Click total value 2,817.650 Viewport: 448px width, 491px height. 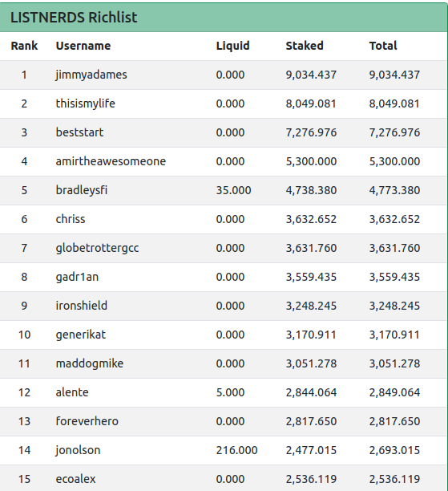click(x=394, y=421)
